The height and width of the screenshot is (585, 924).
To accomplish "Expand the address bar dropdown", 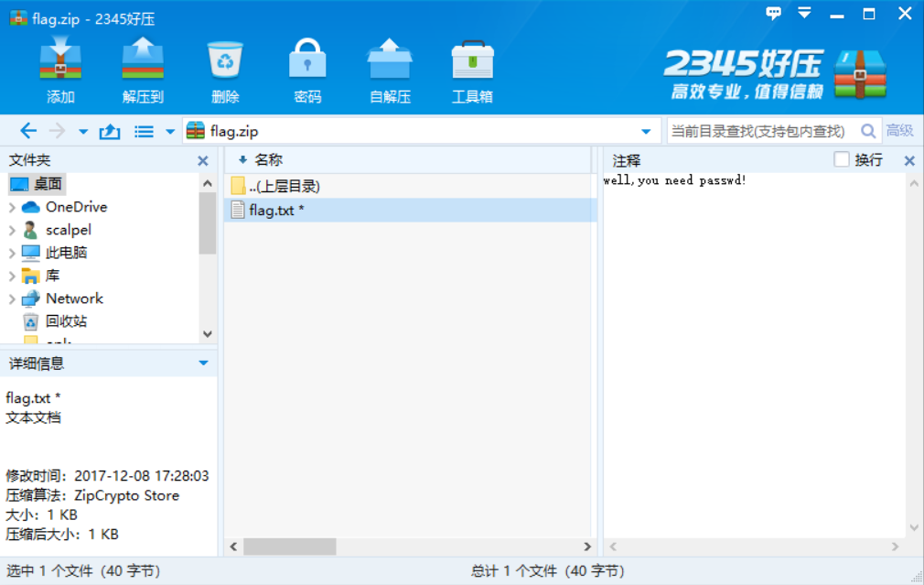I will pos(646,132).
